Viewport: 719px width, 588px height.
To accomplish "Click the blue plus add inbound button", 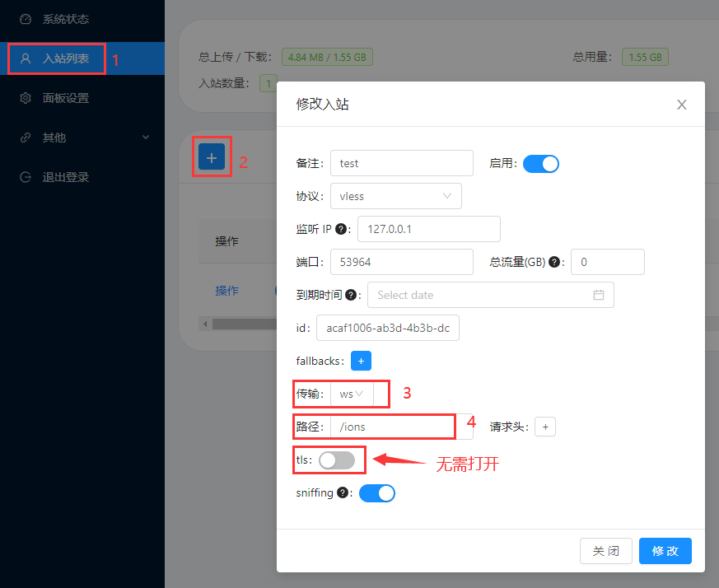I will (x=212, y=156).
